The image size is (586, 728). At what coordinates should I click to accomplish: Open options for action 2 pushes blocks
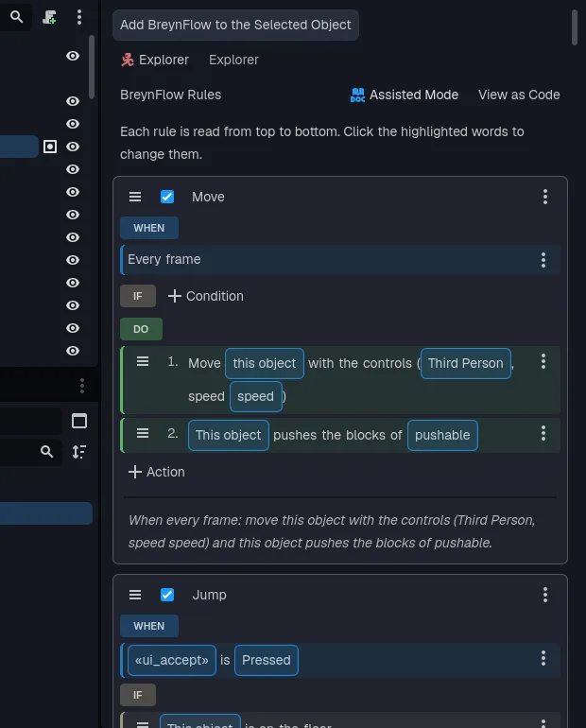coord(543,434)
